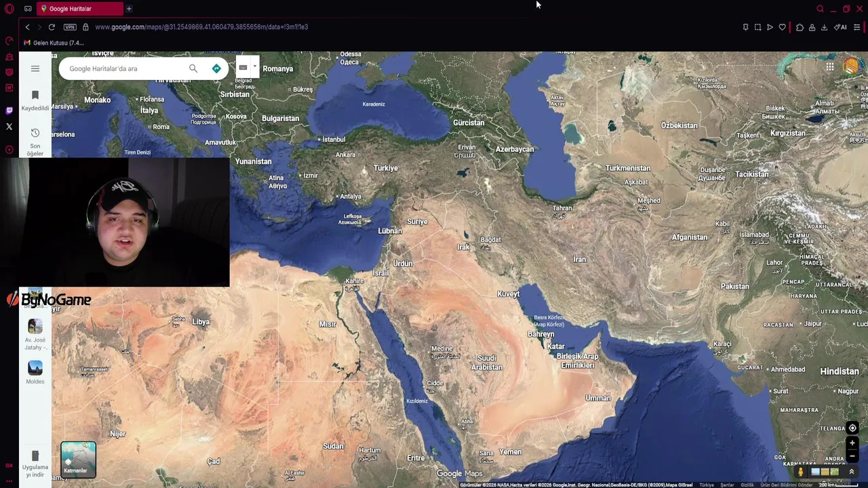Click the address bar URL
Image resolution: width=868 pixels, height=488 pixels.
pyautogui.click(x=201, y=27)
